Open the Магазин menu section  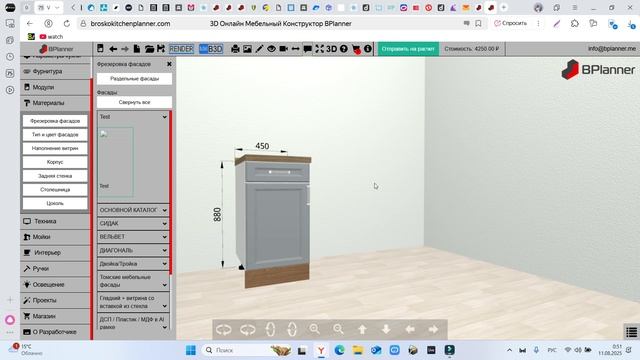coord(55,316)
